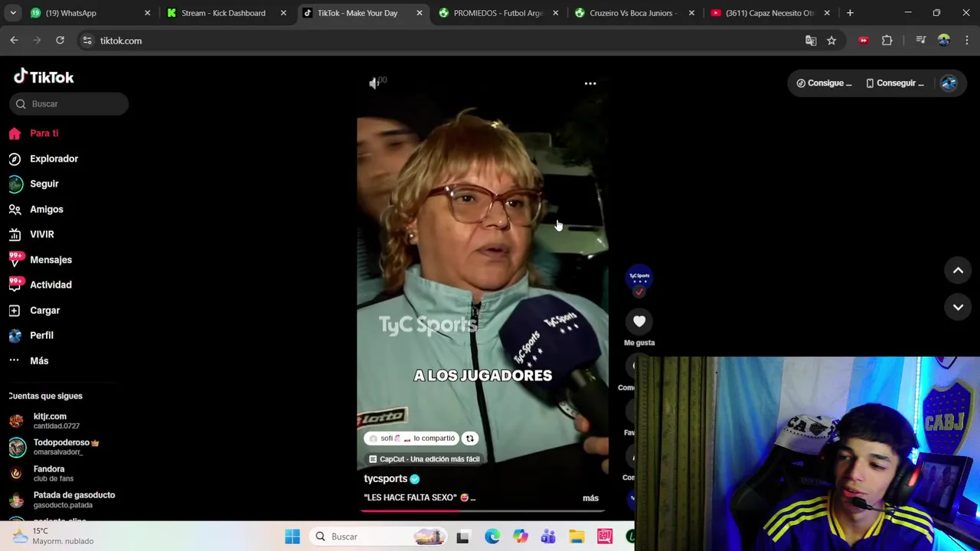Open Copilot from the taskbar
This screenshot has height=551, width=980.
point(520,536)
